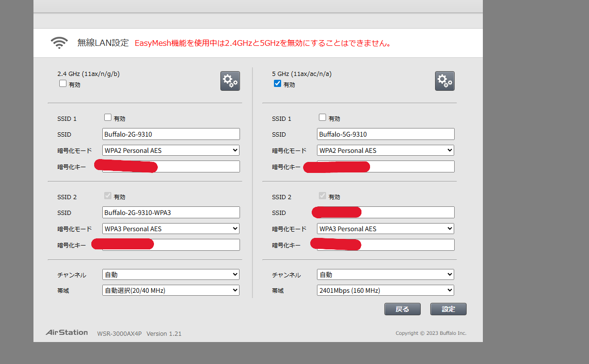Click the AirStation logo
Image resolution: width=589 pixels, height=364 pixels.
67,332
